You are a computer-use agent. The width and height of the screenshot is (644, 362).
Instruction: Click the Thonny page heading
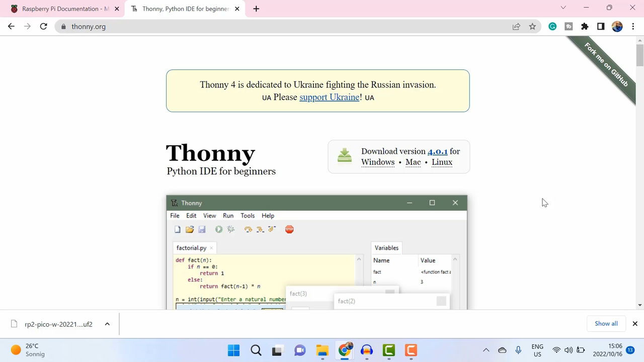pyautogui.click(x=210, y=153)
